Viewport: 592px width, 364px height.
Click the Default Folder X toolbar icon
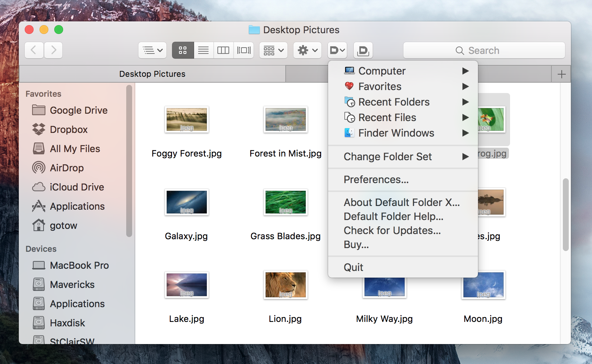coord(363,50)
